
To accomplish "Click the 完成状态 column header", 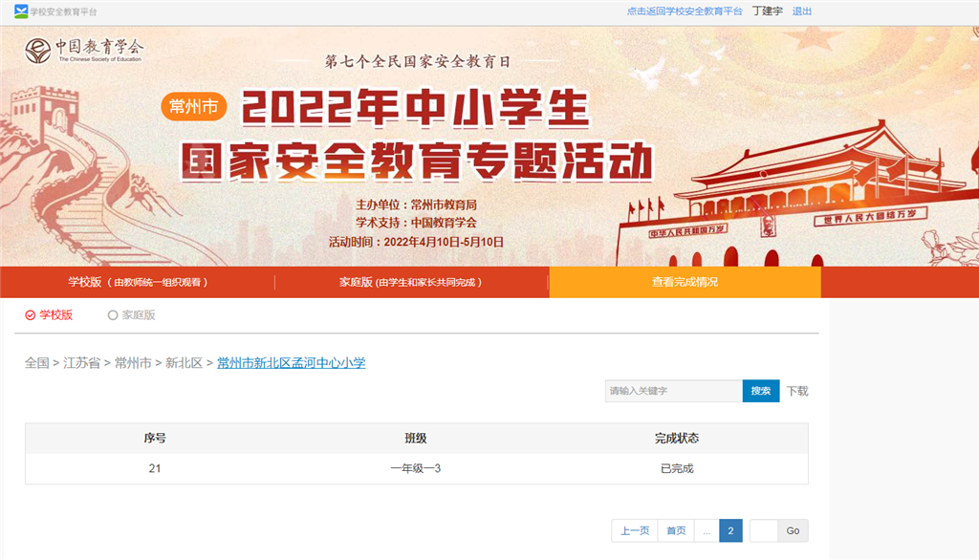I will [677, 439].
